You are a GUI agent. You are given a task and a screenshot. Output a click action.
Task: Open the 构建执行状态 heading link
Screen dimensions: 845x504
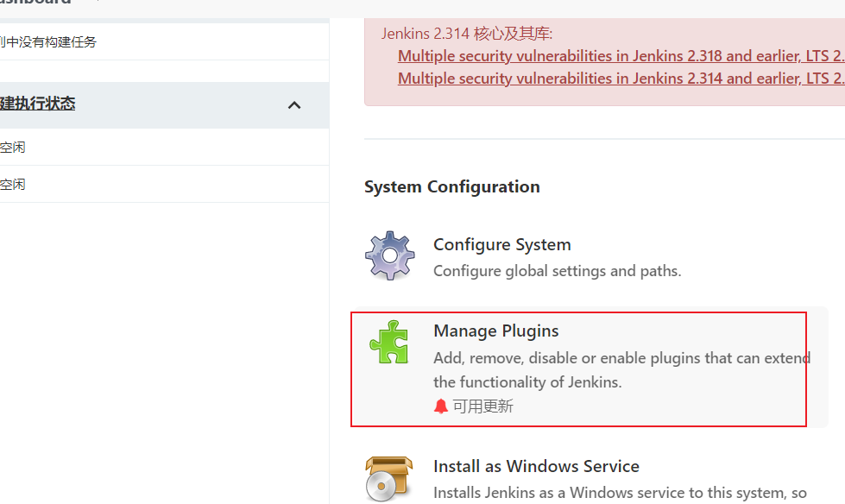click(x=38, y=104)
